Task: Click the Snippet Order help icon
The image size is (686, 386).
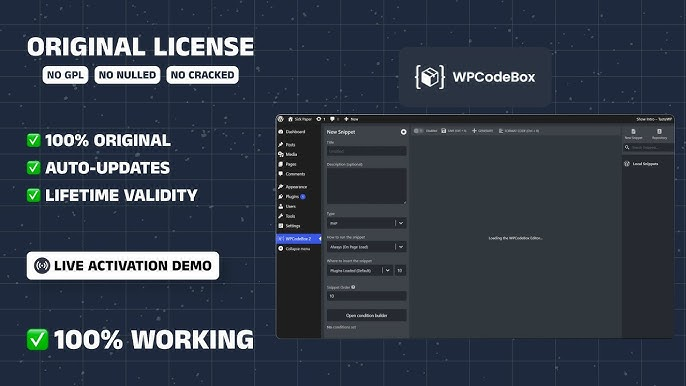Action: 353,287
